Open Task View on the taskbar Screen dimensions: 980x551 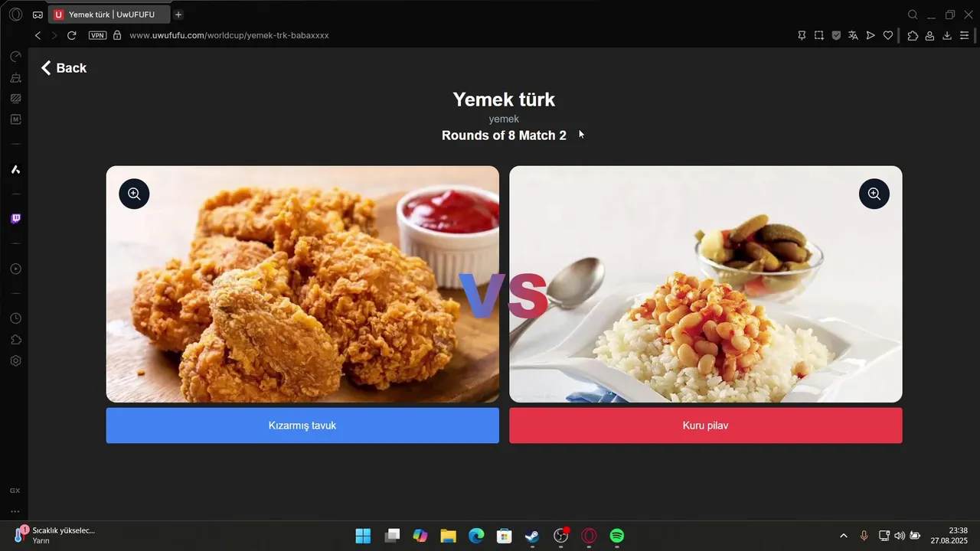pos(392,536)
